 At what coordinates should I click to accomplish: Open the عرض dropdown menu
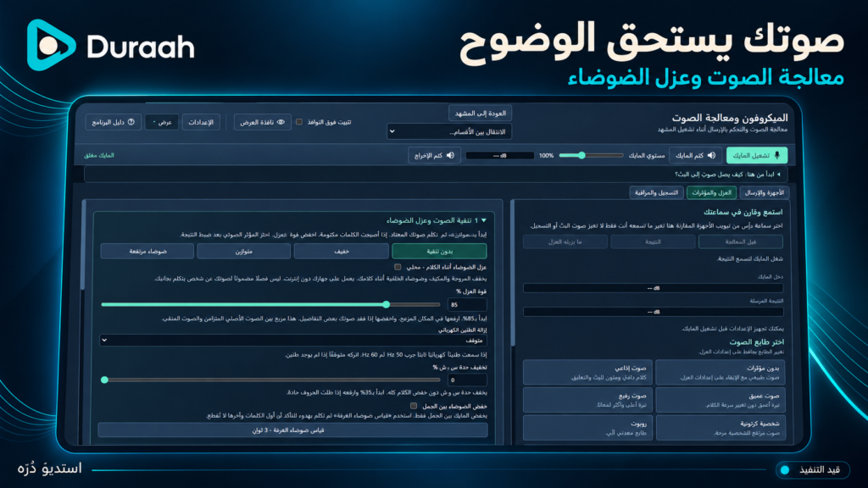click(162, 122)
